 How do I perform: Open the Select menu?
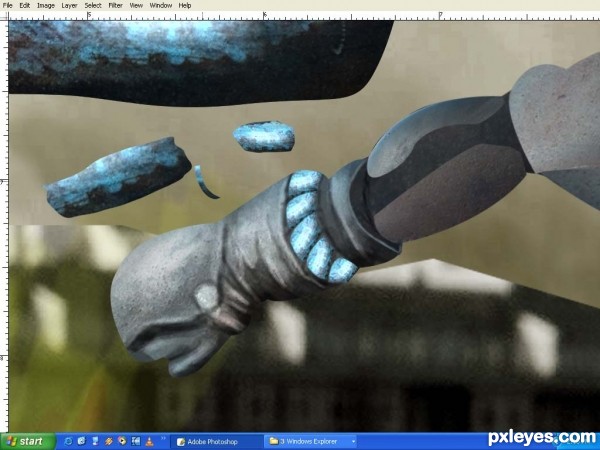click(x=93, y=5)
